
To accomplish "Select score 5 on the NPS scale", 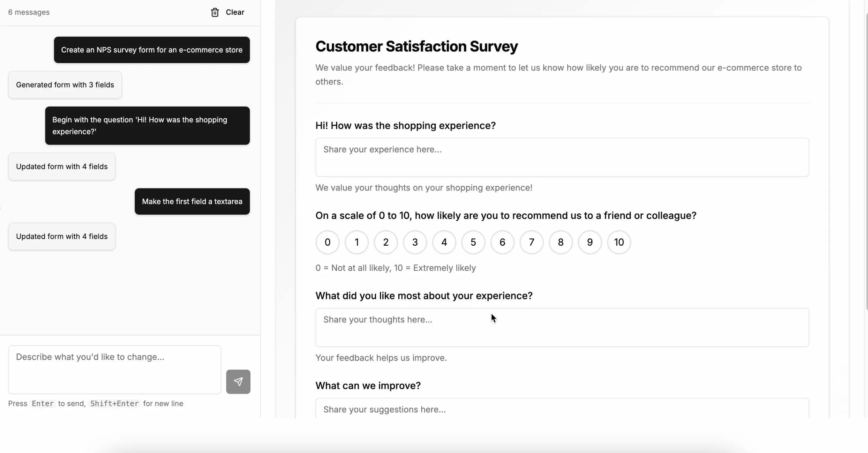I will [473, 242].
